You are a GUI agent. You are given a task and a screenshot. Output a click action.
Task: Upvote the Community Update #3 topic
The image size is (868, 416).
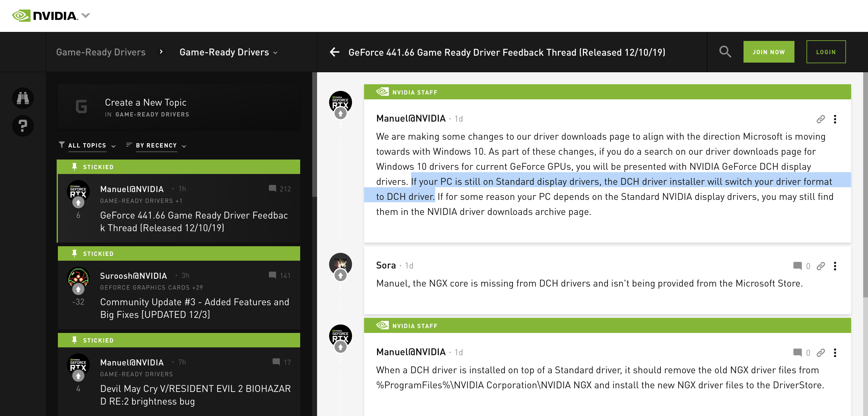point(78,289)
